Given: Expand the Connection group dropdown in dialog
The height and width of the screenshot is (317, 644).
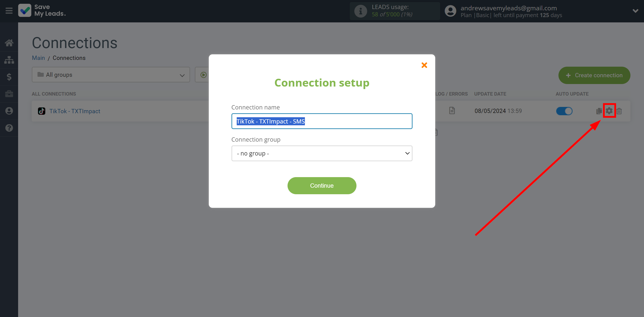Looking at the screenshot, I should click(321, 153).
